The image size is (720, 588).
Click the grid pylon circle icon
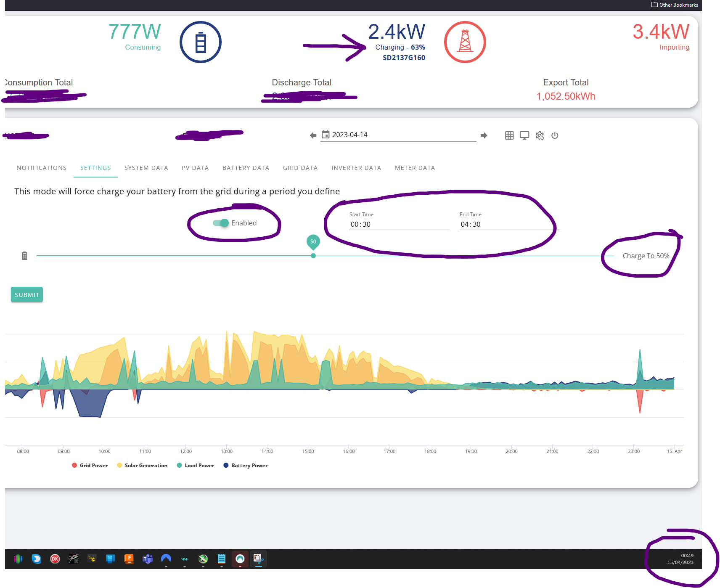(465, 42)
